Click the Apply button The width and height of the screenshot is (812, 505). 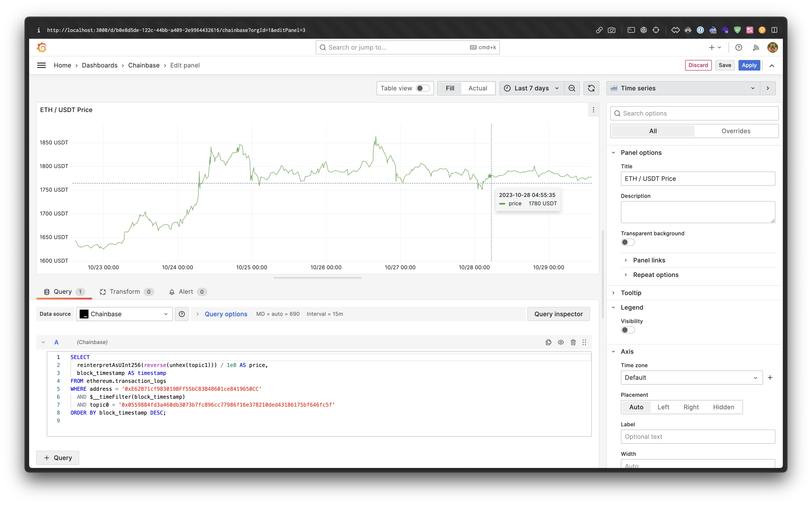coord(749,65)
